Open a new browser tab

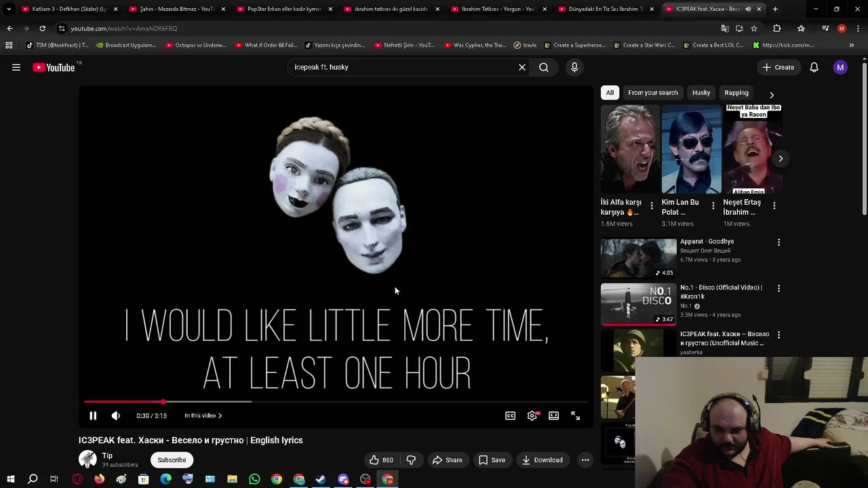tap(775, 9)
